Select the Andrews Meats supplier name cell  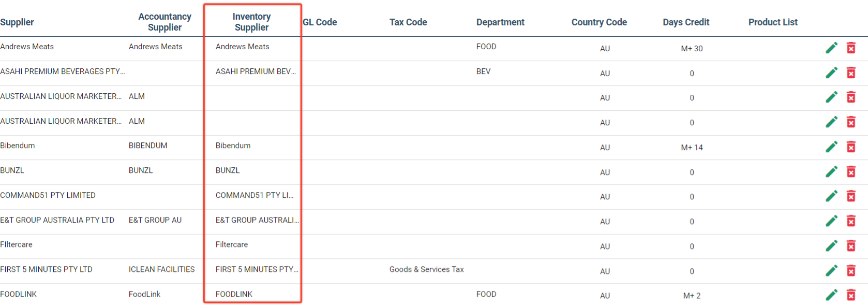(x=27, y=47)
